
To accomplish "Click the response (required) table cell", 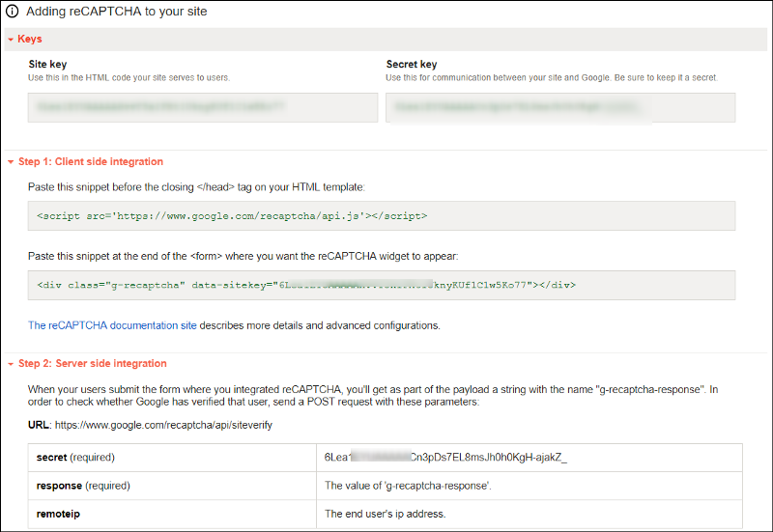I will pos(172,486).
